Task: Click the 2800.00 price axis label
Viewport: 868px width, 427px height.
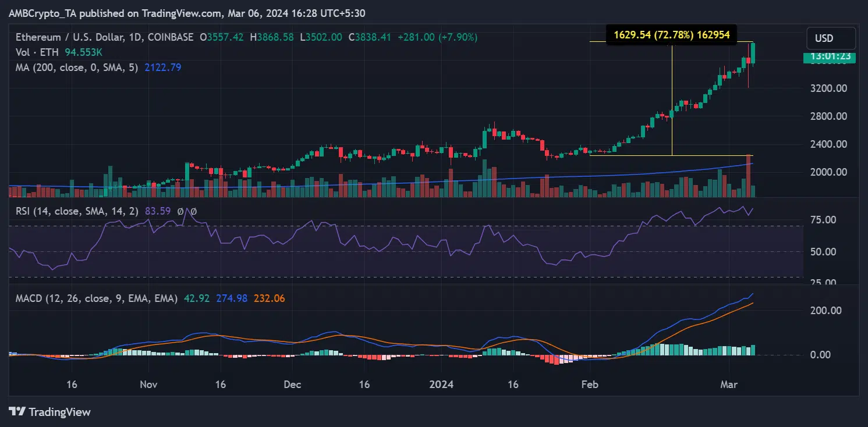Action: 829,116
